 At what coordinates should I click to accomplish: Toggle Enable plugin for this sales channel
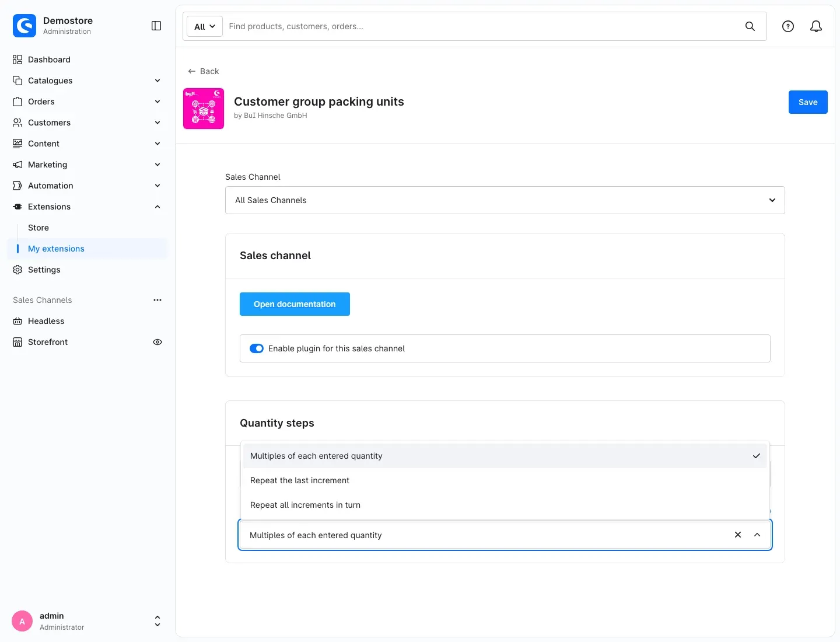257,348
